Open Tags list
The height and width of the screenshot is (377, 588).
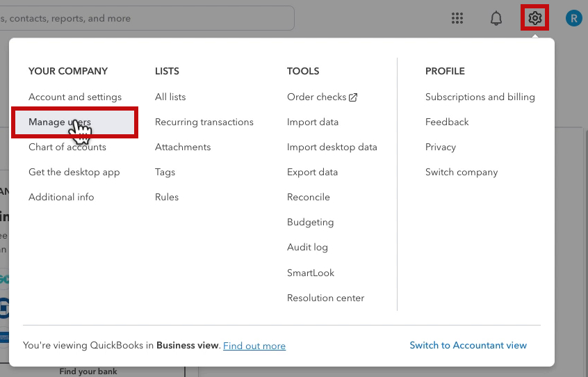(165, 173)
